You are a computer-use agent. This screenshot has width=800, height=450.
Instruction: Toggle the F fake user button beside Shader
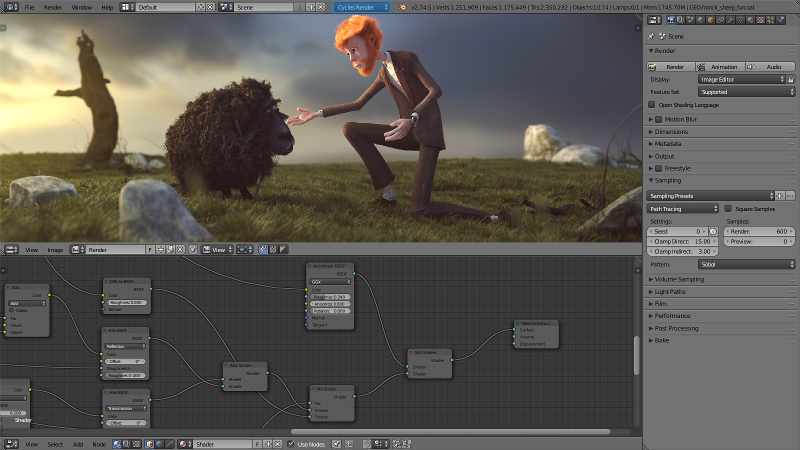tap(258, 444)
